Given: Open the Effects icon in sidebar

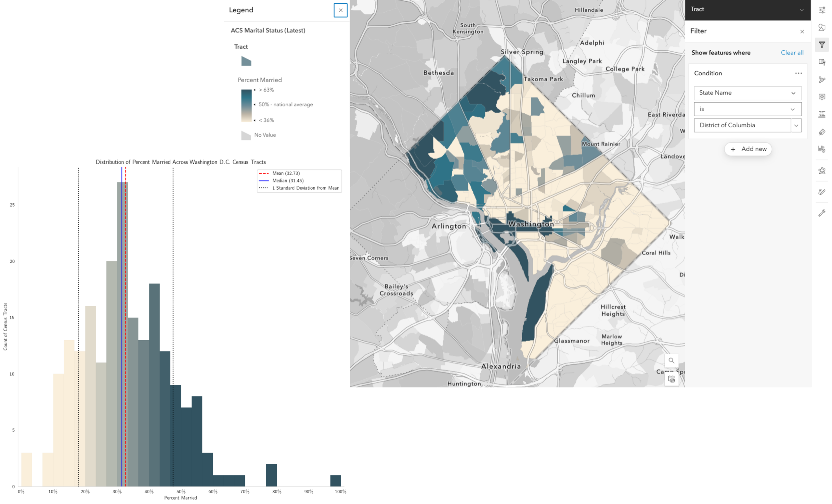Looking at the screenshot, I should (822, 62).
